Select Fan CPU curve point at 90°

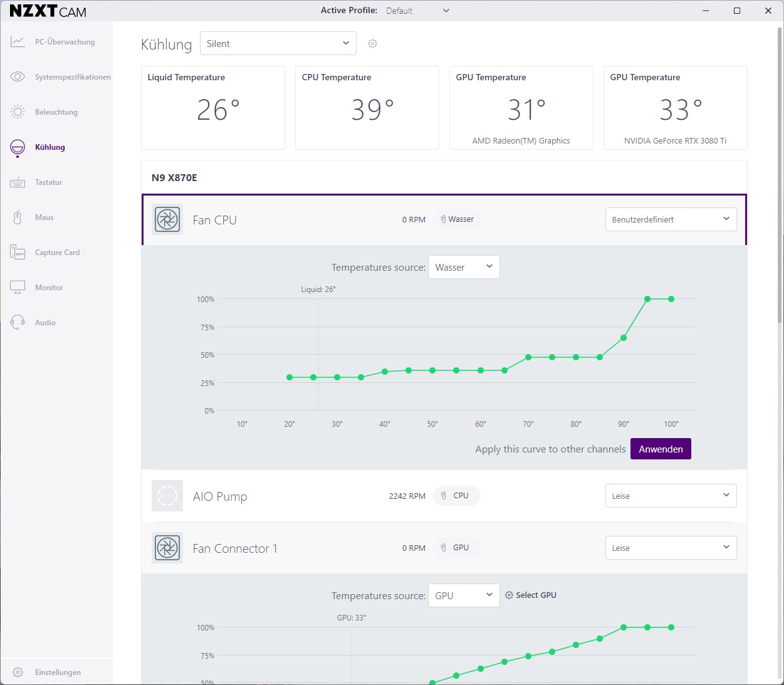point(624,338)
